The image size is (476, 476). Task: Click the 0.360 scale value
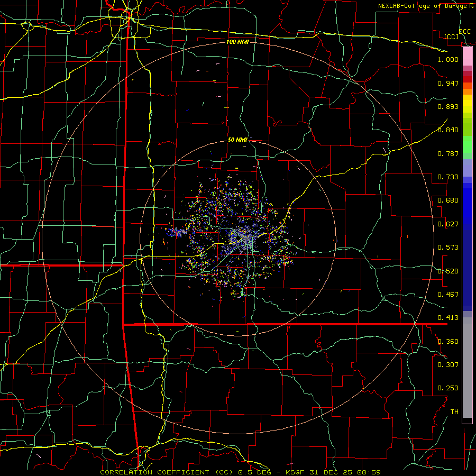pos(448,342)
